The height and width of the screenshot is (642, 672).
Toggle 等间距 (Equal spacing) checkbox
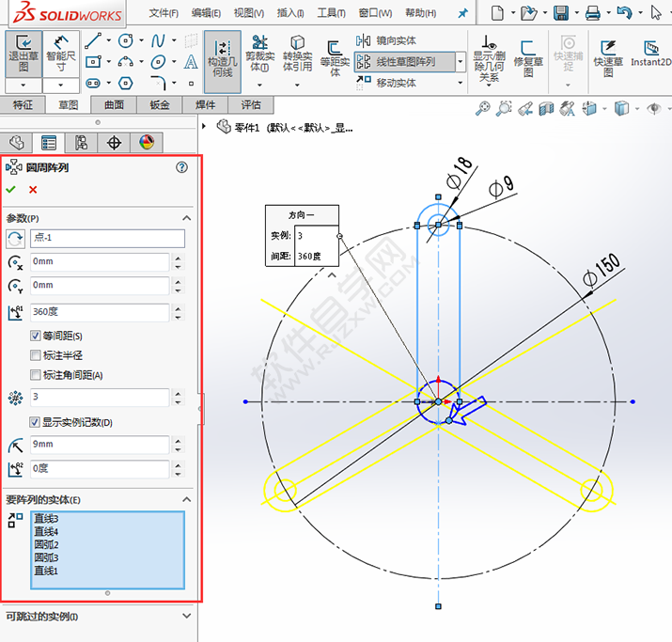[35, 336]
